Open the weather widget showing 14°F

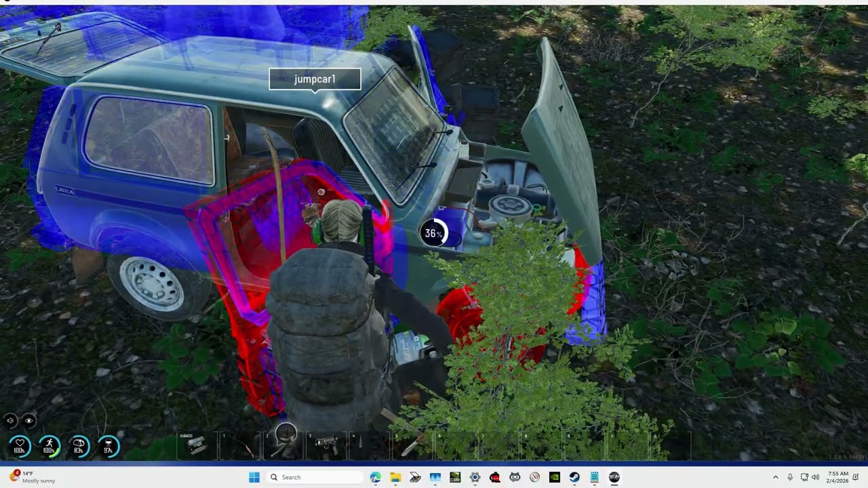tap(33, 477)
